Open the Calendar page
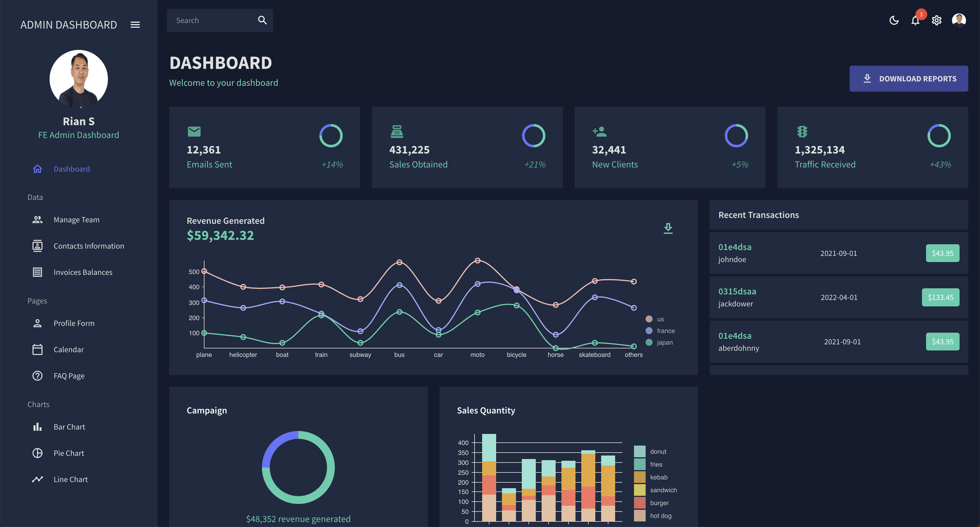Viewport: 980px width, 527px height. (x=69, y=349)
